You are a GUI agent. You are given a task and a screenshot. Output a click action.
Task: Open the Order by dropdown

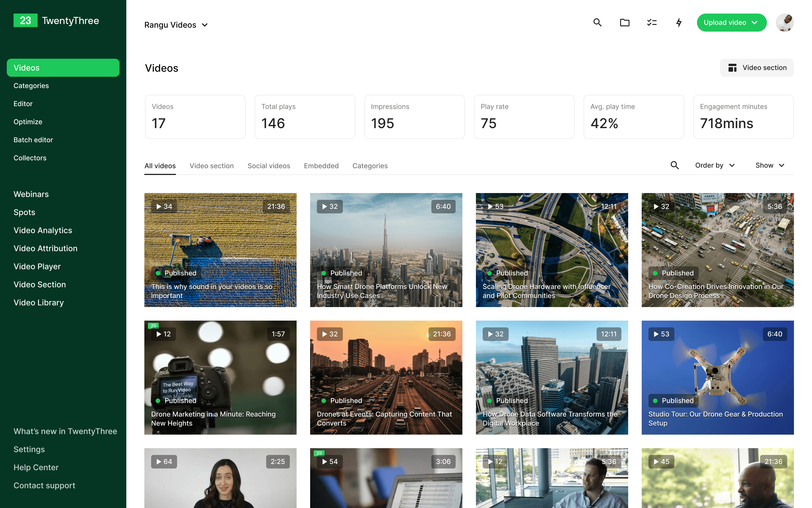pyautogui.click(x=715, y=165)
